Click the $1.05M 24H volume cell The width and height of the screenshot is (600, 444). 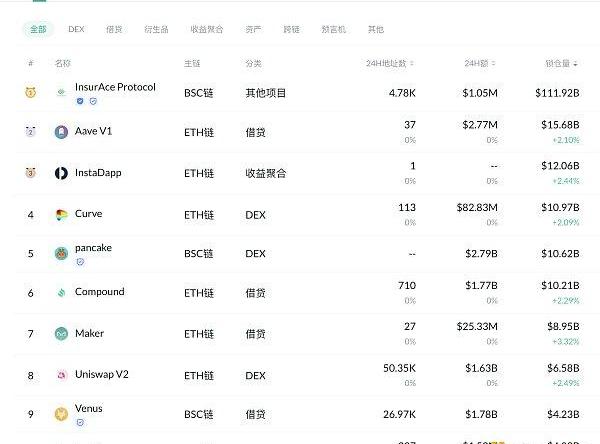pyautogui.click(x=480, y=93)
